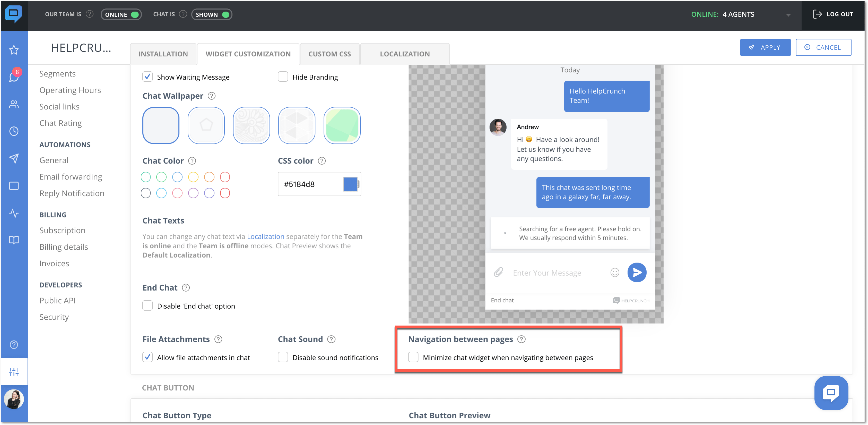868x425 pixels.
Task: Check Disable sound notifications
Action: pyautogui.click(x=283, y=357)
